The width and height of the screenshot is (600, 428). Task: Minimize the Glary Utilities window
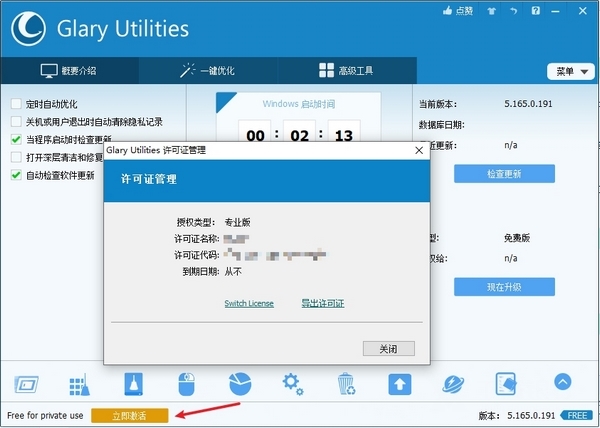pos(556,11)
